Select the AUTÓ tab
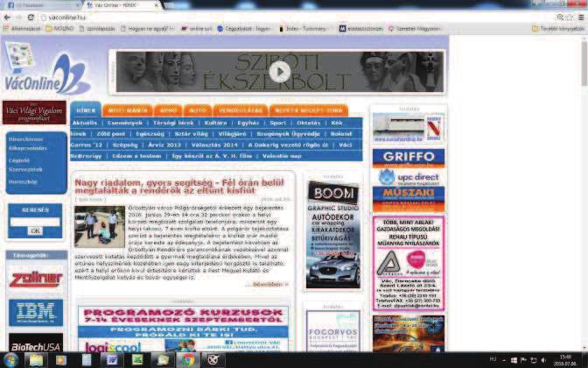The height and width of the screenshot is (368, 588). click(x=198, y=110)
